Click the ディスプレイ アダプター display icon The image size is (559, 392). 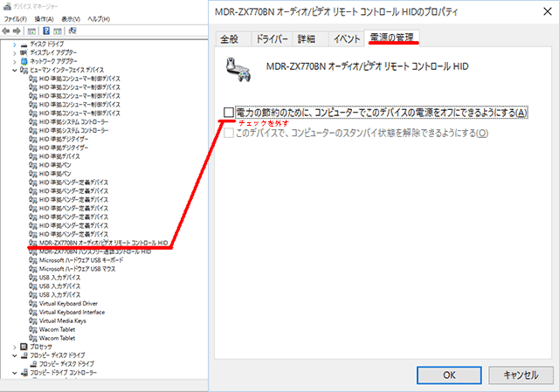pos(23,52)
